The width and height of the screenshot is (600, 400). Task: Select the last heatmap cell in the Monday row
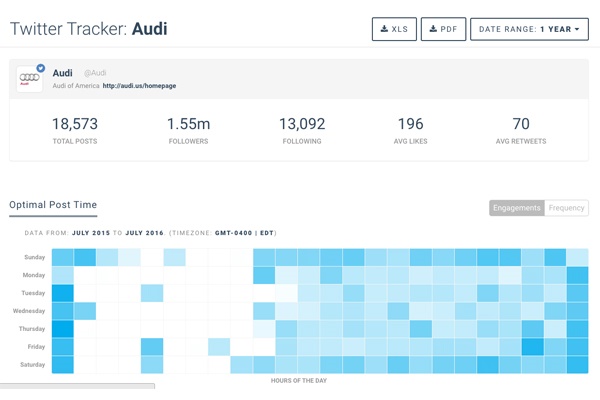click(577, 275)
